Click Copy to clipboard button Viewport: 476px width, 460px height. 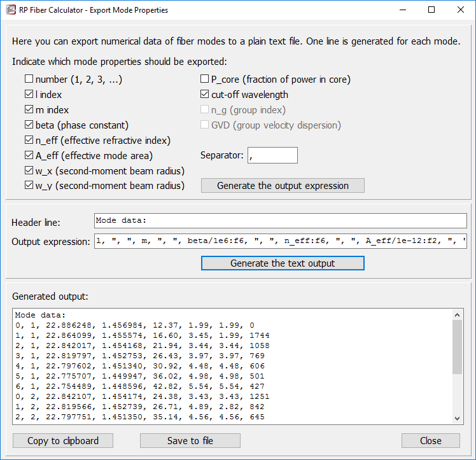click(x=63, y=440)
